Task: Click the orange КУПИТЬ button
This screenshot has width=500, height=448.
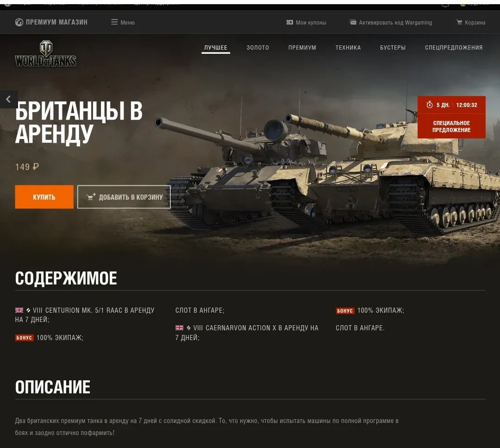Action: point(44,197)
